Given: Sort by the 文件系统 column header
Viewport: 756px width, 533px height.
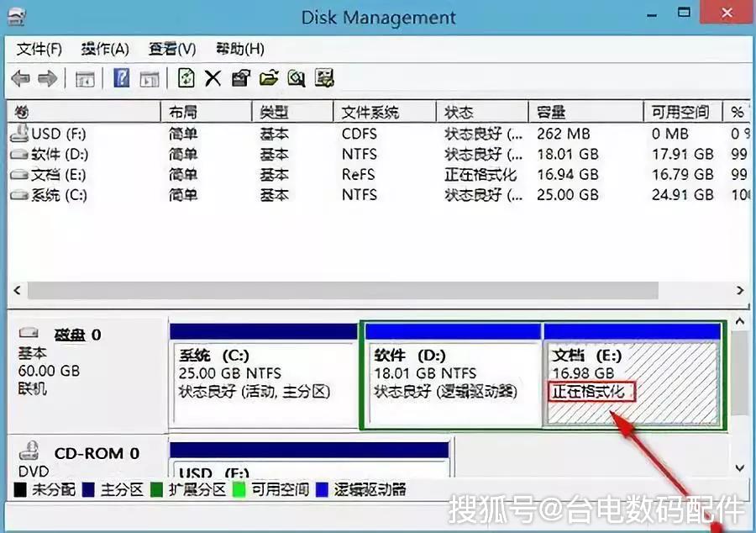Looking at the screenshot, I should [385, 113].
